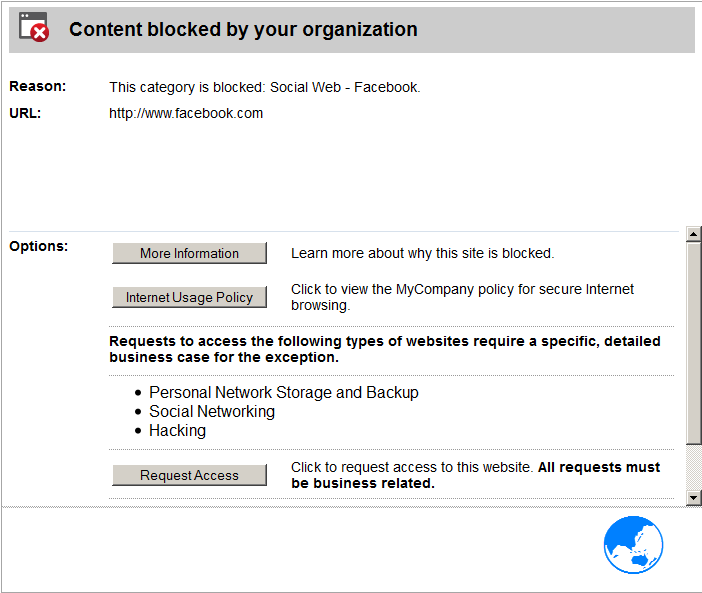Click the Personal Network Storage and Backup item
This screenshot has height=593, width=702.
coord(283,392)
